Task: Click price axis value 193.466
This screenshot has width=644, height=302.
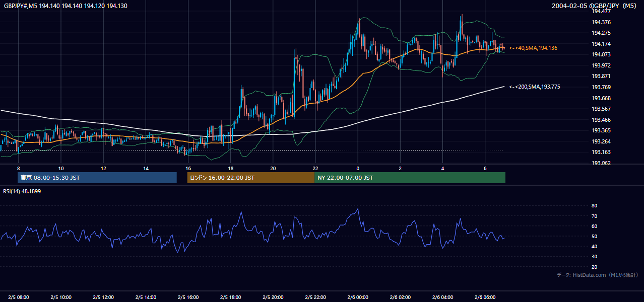Action: click(x=601, y=120)
